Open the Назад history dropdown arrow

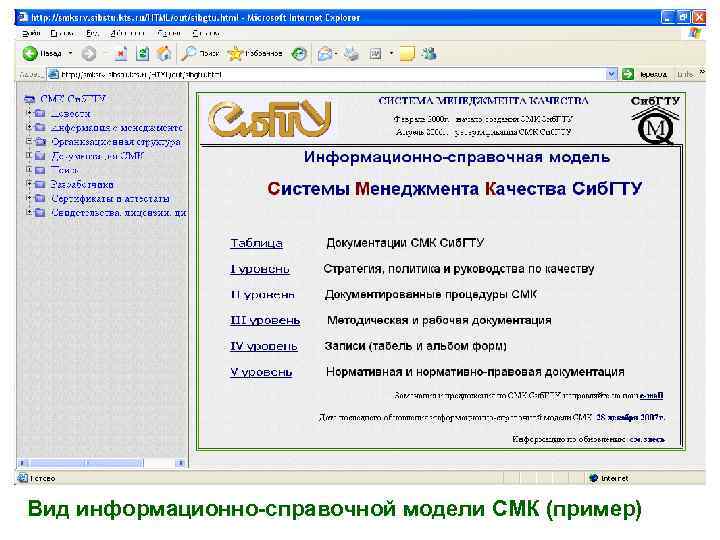tap(70, 53)
